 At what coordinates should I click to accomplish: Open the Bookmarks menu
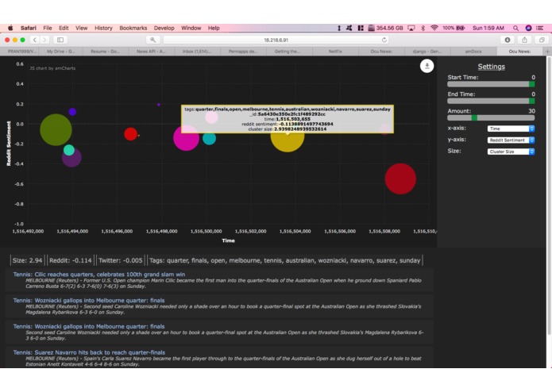pos(133,28)
